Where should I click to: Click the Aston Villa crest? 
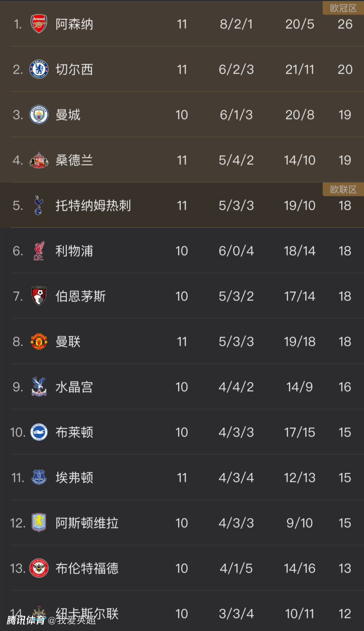39,523
